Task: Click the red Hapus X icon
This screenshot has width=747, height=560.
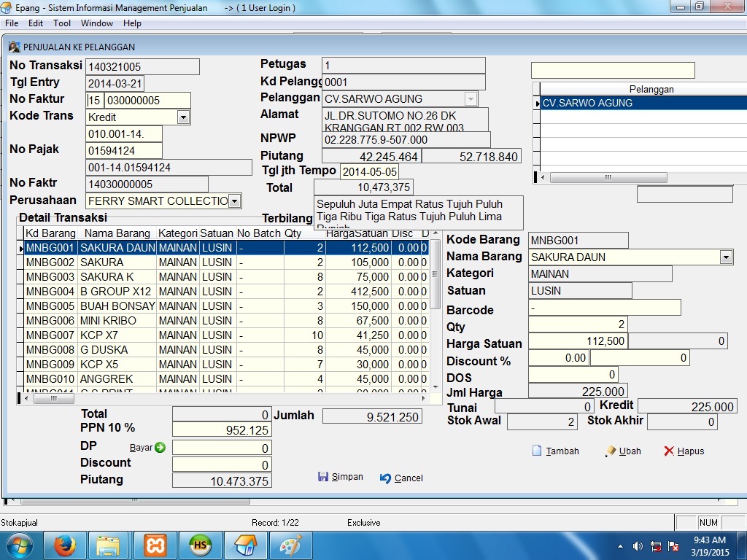Action: (x=668, y=451)
